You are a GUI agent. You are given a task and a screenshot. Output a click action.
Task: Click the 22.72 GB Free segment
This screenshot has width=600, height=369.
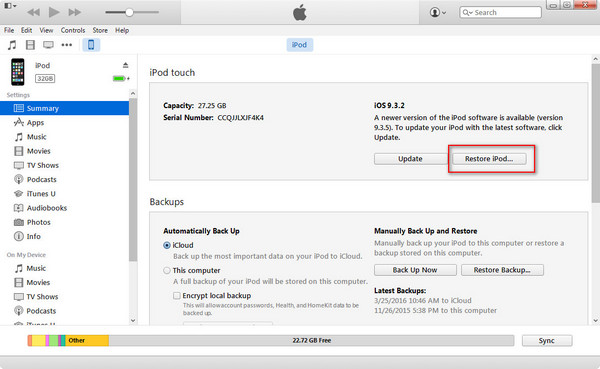pos(311,340)
